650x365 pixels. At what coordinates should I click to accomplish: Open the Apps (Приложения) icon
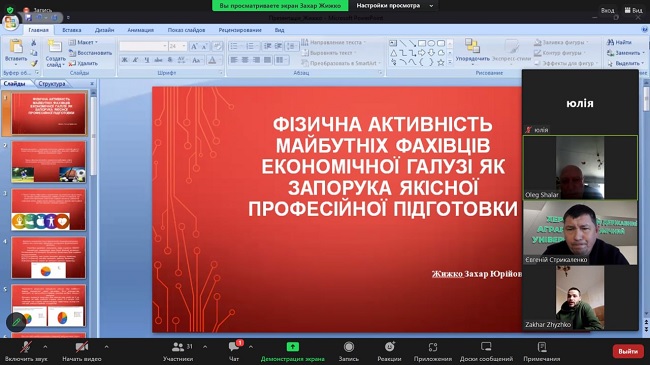(433, 347)
